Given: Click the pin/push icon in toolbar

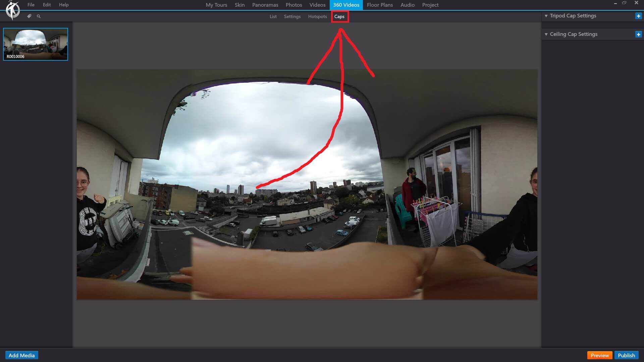Looking at the screenshot, I should click(x=29, y=16).
